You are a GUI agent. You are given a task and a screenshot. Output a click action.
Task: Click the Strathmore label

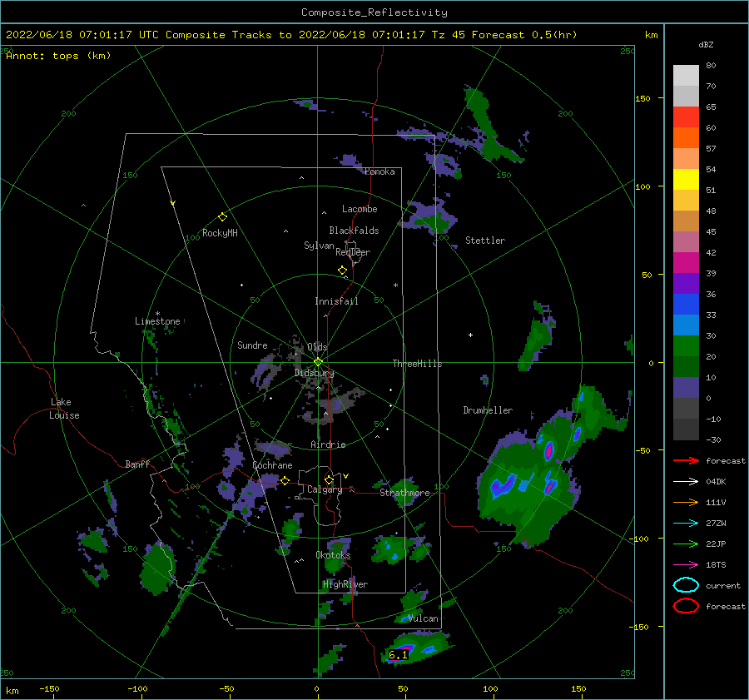[404, 493]
